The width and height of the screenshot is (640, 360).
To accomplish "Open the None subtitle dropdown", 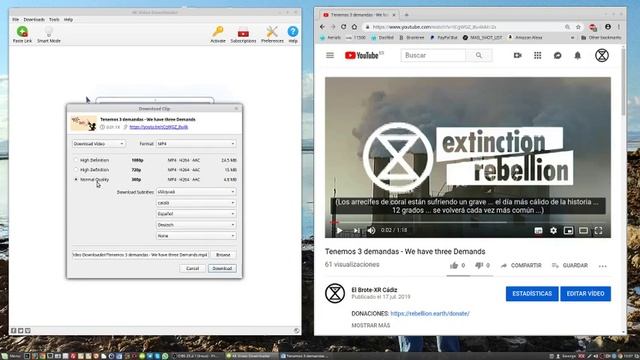I will [x=196, y=236].
